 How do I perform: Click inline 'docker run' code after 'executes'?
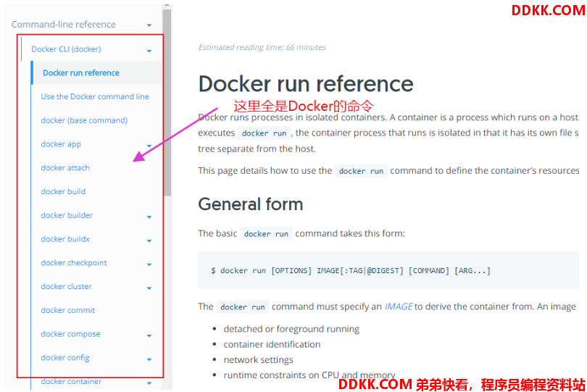(264, 133)
